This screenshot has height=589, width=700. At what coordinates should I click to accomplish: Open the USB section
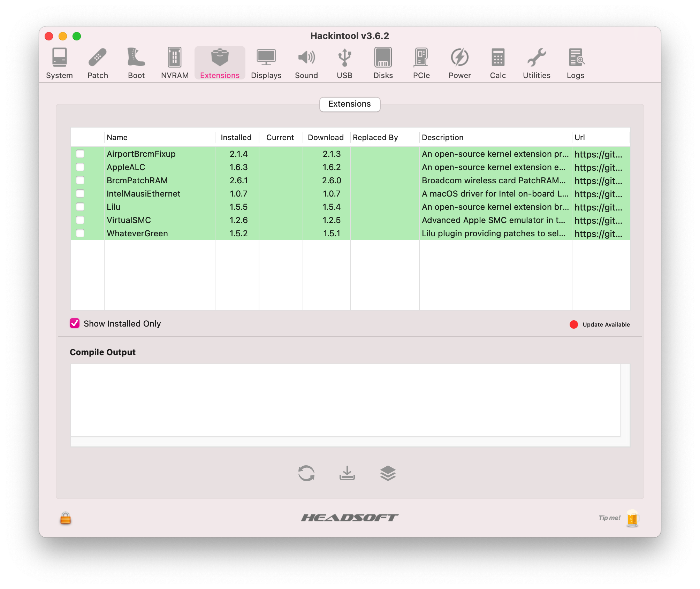(x=344, y=63)
